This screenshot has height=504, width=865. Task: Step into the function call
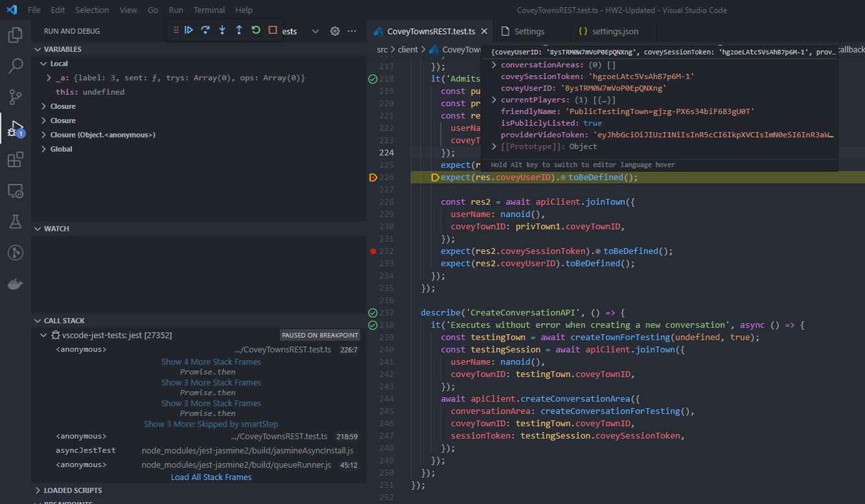[222, 30]
